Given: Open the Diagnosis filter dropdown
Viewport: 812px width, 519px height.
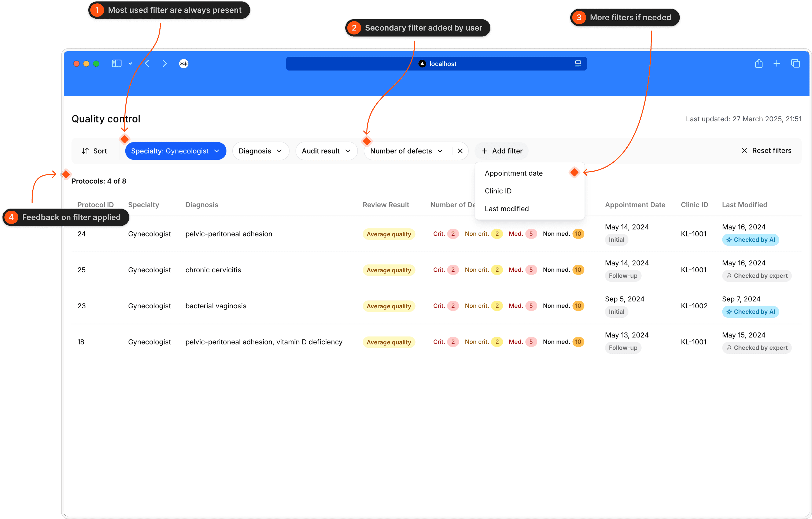Looking at the screenshot, I should (260, 151).
